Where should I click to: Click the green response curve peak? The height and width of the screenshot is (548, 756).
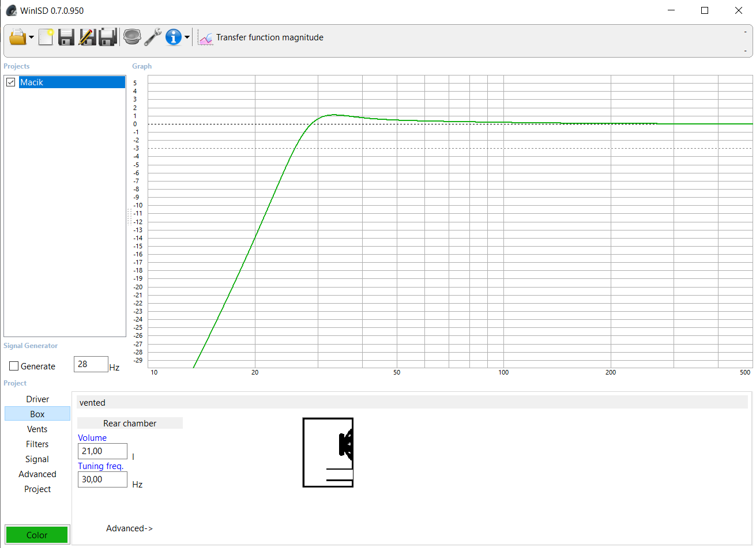pyautogui.click(x=333, y=115)
